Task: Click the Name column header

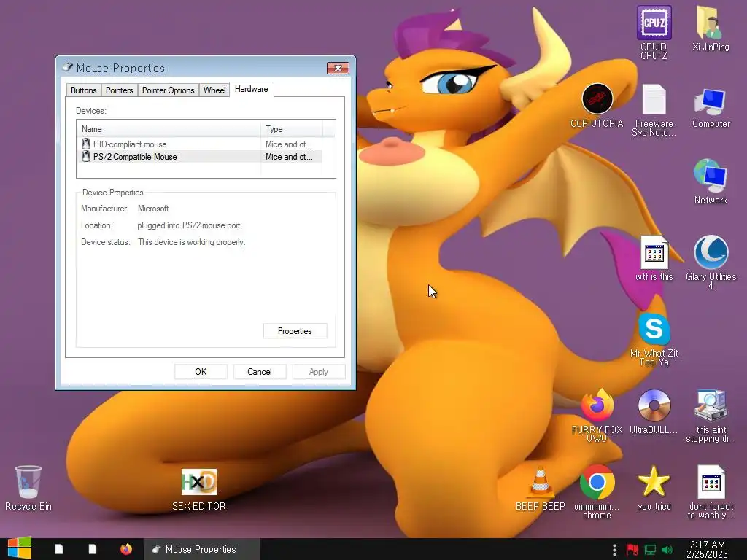Action: click(x=169, y=129)
